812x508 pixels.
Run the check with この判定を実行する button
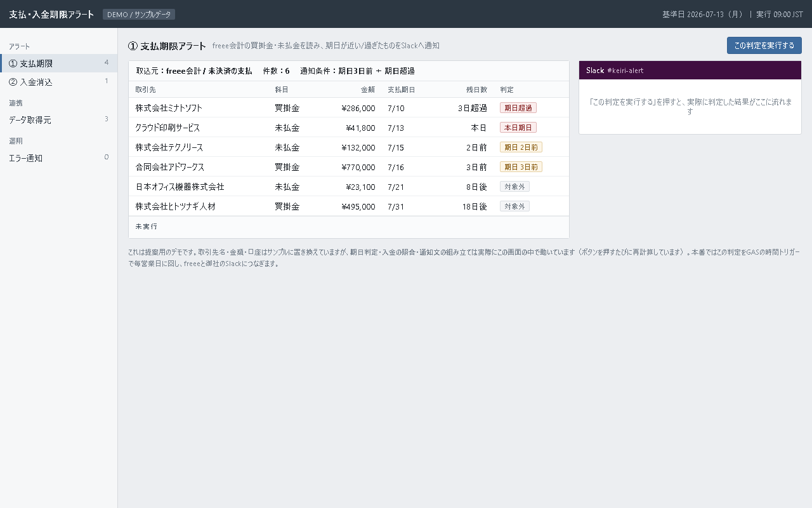pyautogui.click(x=764, y=45)
